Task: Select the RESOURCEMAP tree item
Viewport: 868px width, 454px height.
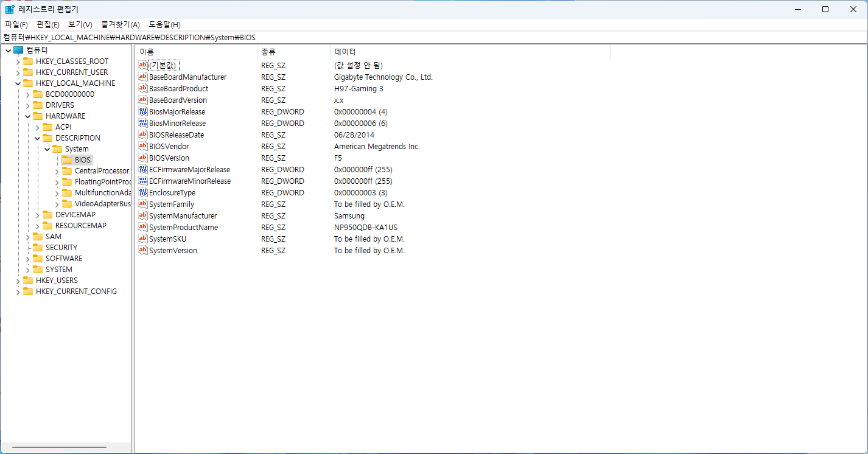Action: tap(81, 226)
